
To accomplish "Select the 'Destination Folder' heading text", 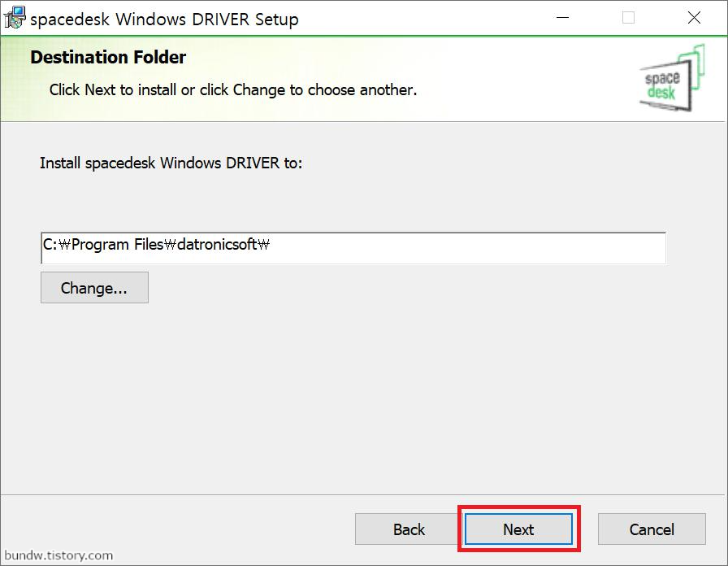I will [108, 57].
